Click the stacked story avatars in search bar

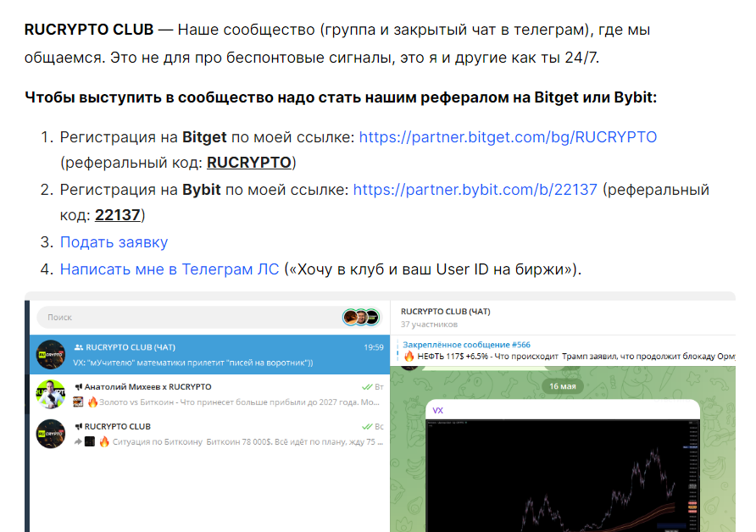tap(361, 318)
